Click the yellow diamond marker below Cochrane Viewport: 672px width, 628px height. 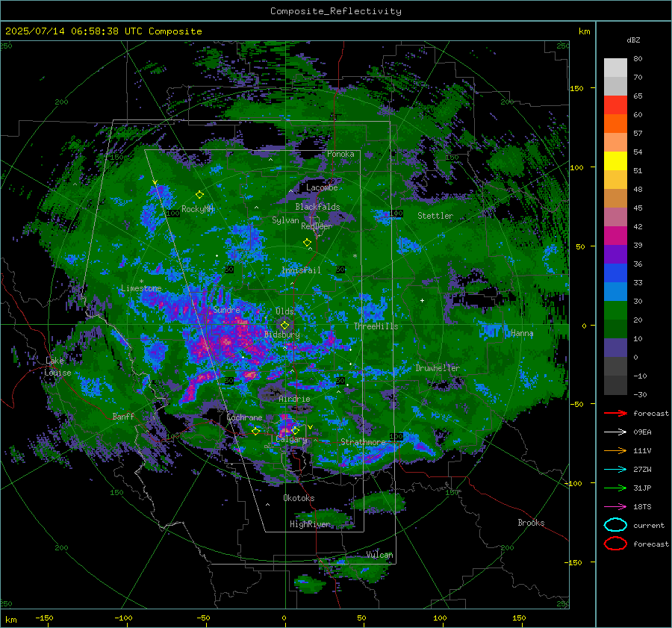[255, 431]
